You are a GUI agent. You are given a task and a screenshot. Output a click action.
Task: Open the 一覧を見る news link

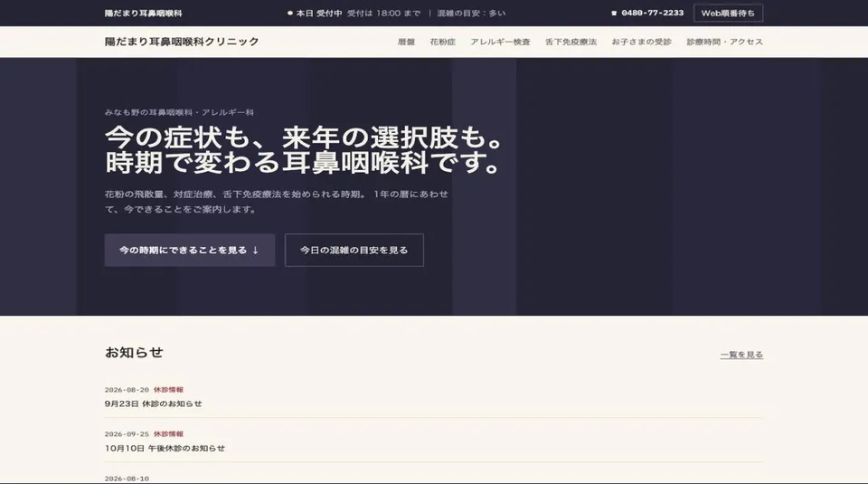click(x=741, y=355)
